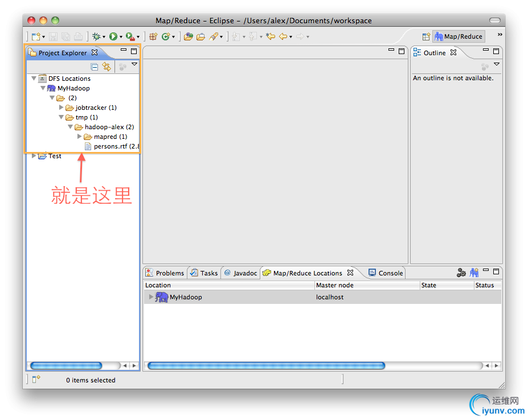The image size is (528, 420).
Task: Maximize the Outline panel
Action: (496, 51)
